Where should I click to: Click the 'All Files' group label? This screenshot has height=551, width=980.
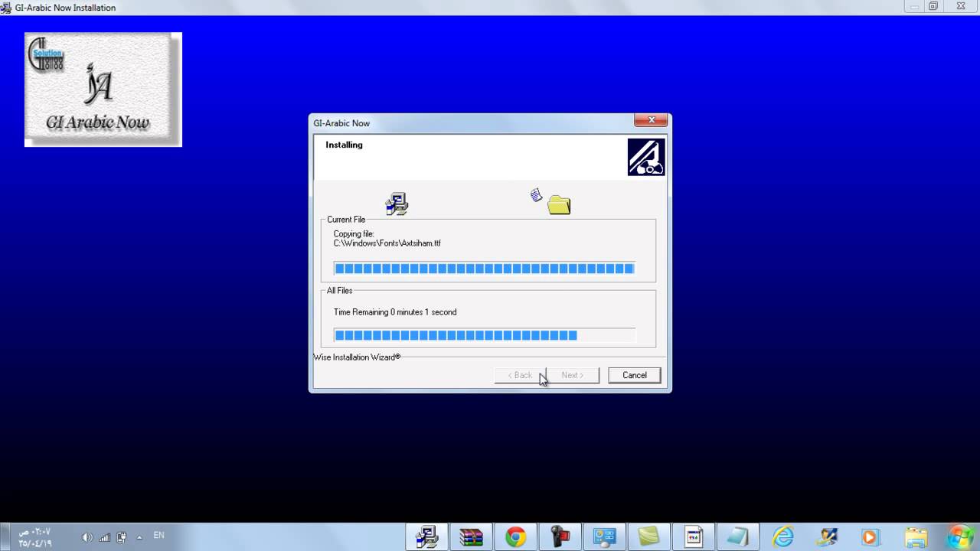coord(339,291)
